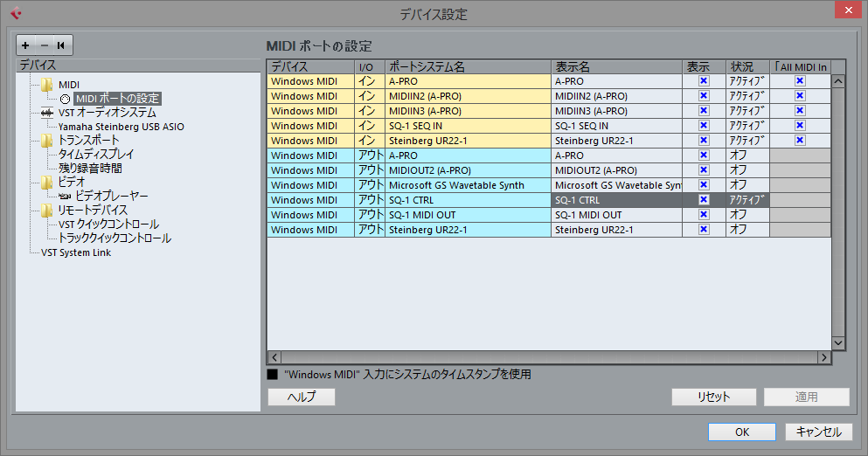Select VST クイックコントロール tree item
The height and width of the screenshot is (456, 868).
coord(109,225)
